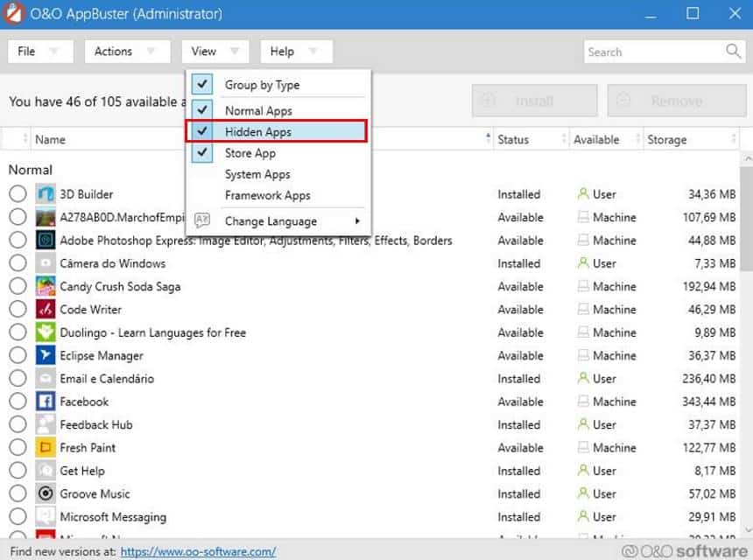The image size is (753, 560).
Task: Toggle the Hidden Apps option
Action: 277,131
